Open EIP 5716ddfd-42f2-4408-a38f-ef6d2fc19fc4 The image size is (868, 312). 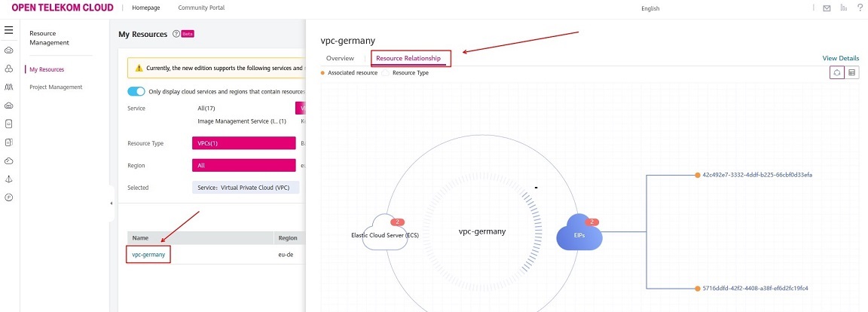point(757,288)
